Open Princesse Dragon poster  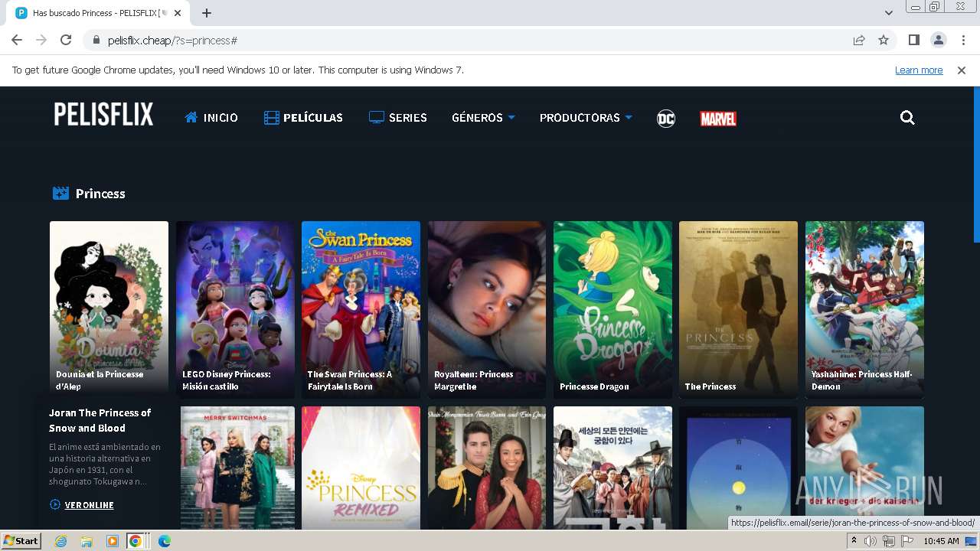click(612, 309)
